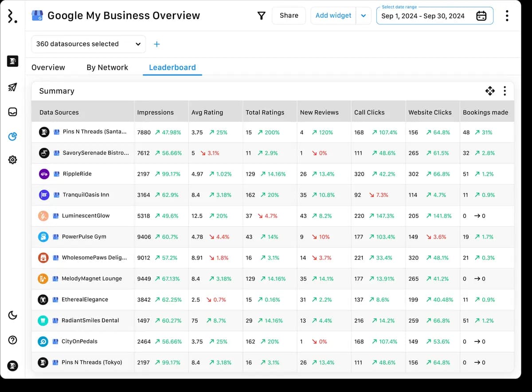Expand the 360 datasources selected dropdown
The height and width of the screenshot is (392, 532).
coord(88,44)
